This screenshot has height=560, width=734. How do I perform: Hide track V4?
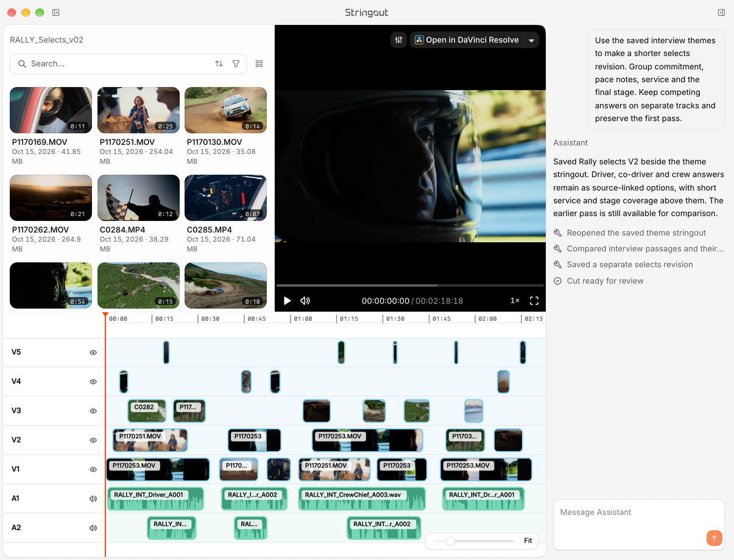[x=93, y=382]
